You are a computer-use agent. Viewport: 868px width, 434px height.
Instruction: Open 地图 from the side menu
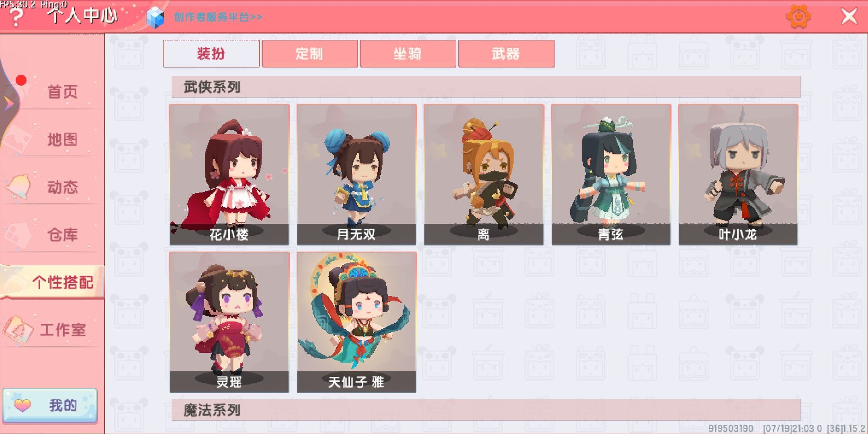[63, 139]
